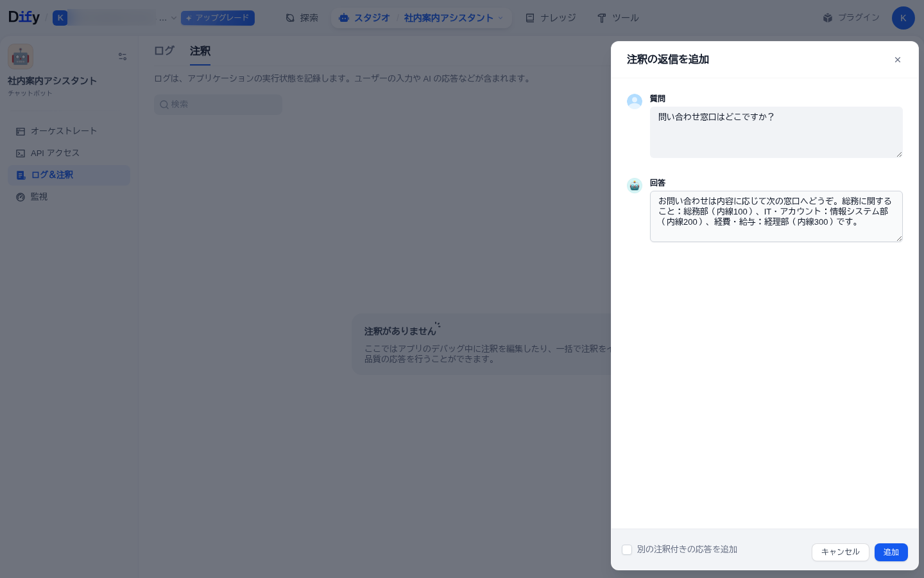Viewport: 924px width, 578px height.
Task: Click the プラグイン cube icon
Action: click(x=828, y=18)
